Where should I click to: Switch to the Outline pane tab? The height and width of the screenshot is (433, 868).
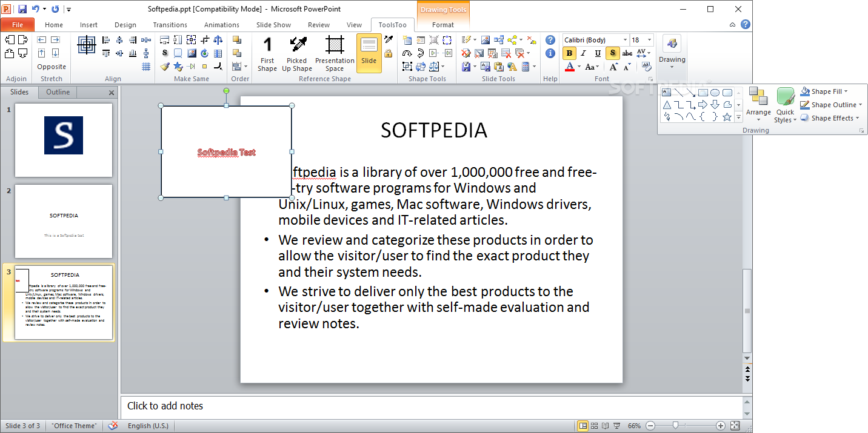58,92
